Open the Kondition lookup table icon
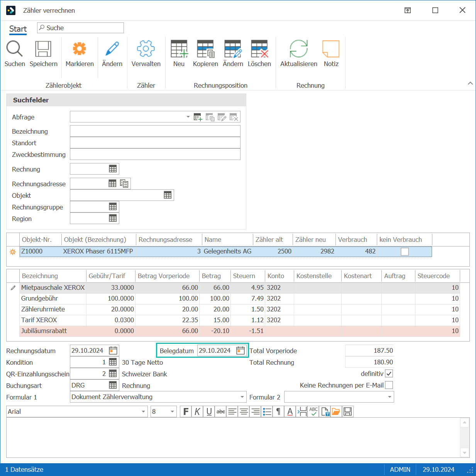The width and height of the screenshot is (476, 476). click(113, 362)
